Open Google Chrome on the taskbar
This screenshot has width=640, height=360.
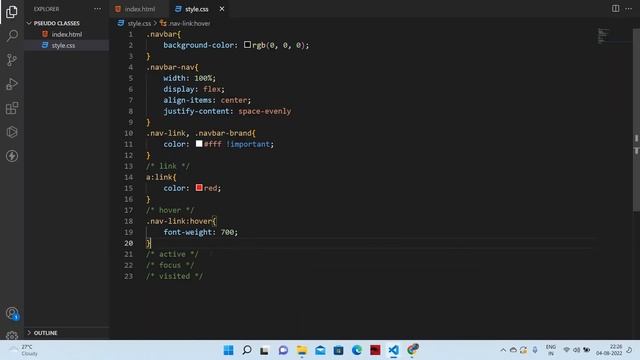412,349
